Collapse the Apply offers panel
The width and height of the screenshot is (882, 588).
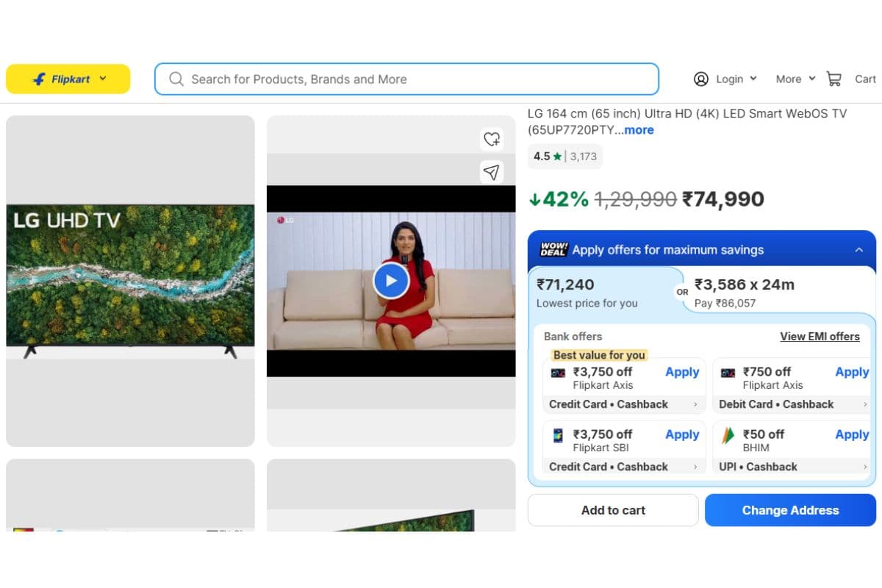click(x=858, y=250)
